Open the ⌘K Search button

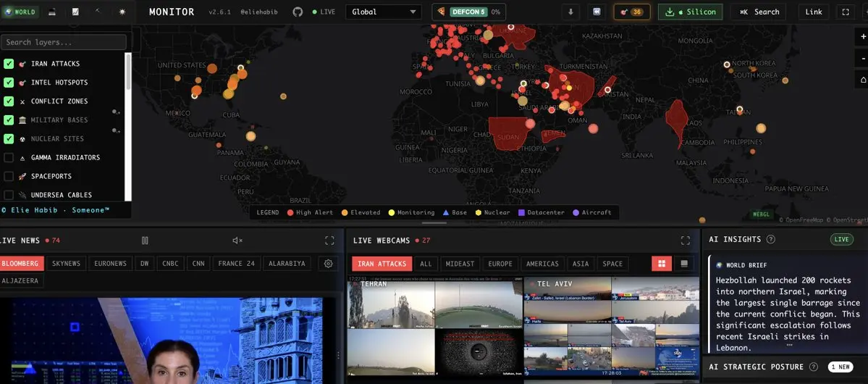759,12
